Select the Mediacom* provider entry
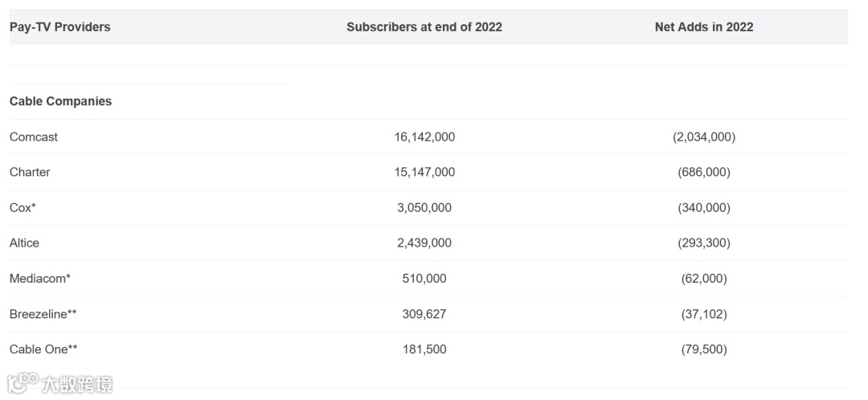This screenshot has width=868, height=400. point(40,278)
